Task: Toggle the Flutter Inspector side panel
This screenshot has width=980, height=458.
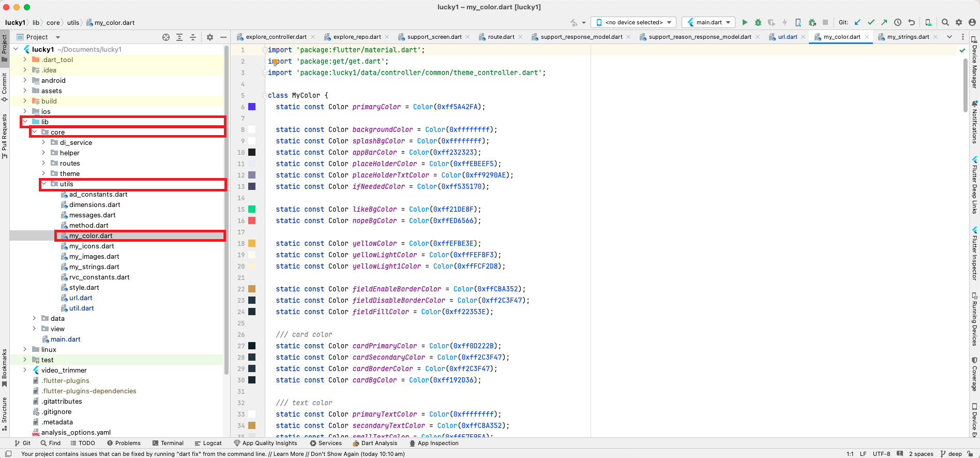Action: 974,255
